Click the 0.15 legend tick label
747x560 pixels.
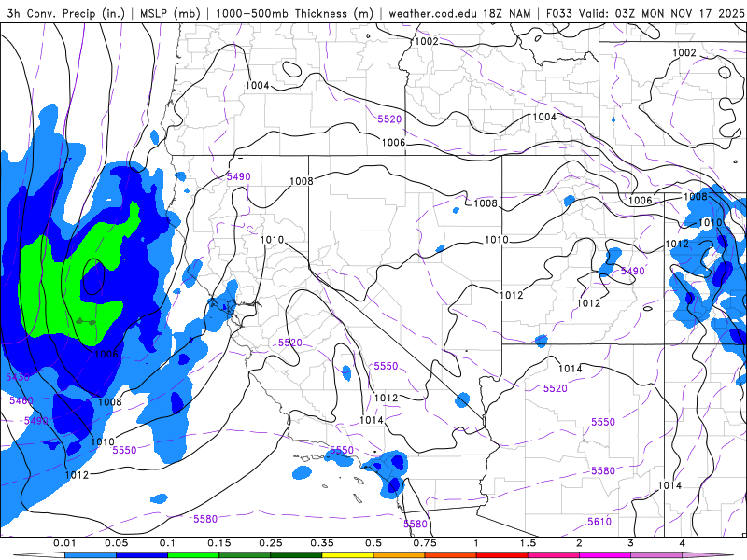(219, 543)
